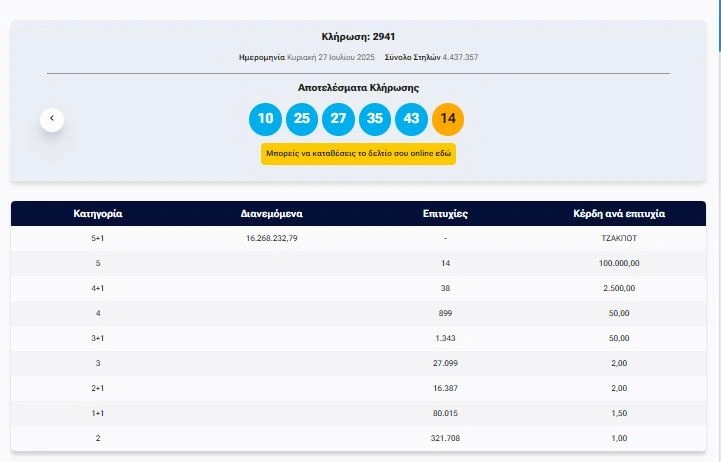721x462 pixels.
Task: Go to the previous draw using the left arrow
Action: [x=53, y=119]
